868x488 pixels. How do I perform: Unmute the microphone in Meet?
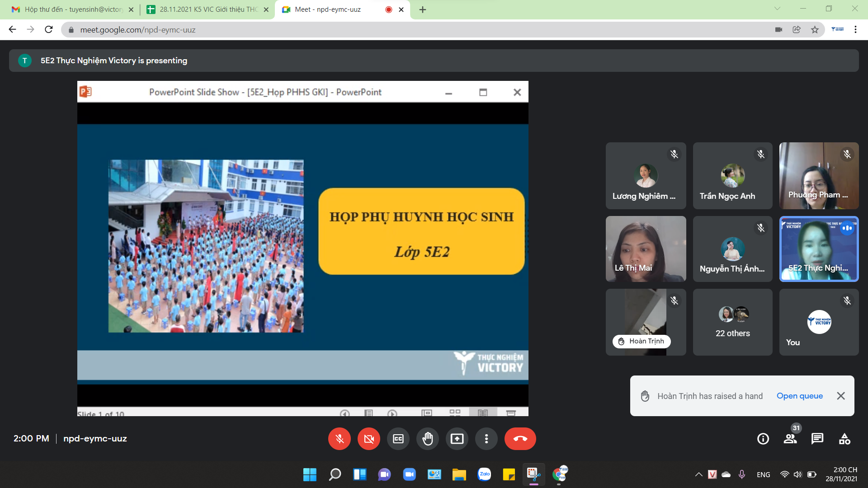point(340,438)
